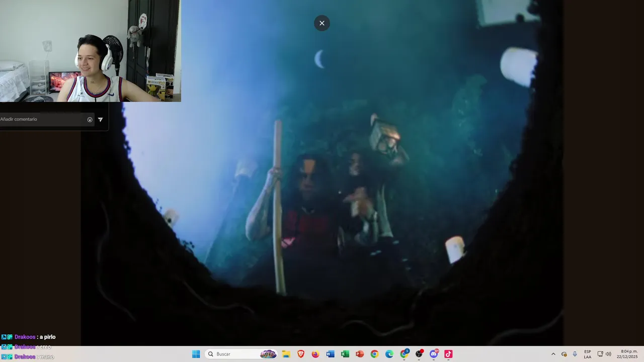Click the chat message 'a pirlo'
Viewport: 644px width, 362px height.
click(47, 337)
